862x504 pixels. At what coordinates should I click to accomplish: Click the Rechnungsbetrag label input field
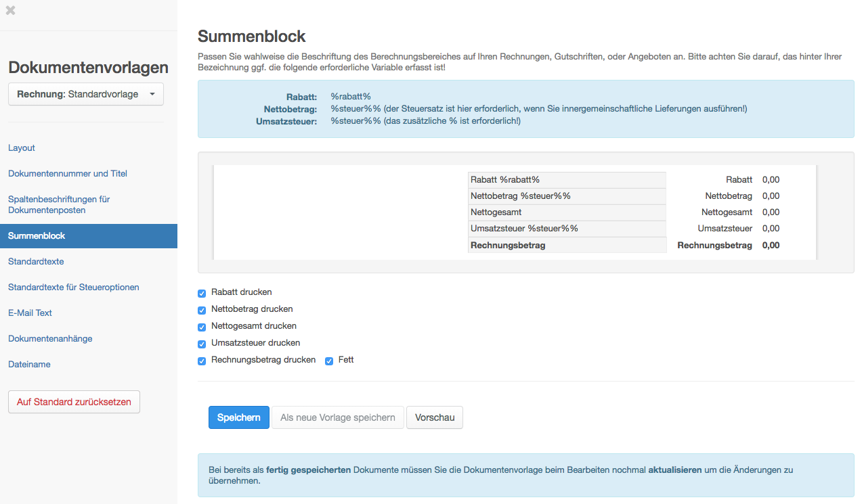tap(566, 246)
